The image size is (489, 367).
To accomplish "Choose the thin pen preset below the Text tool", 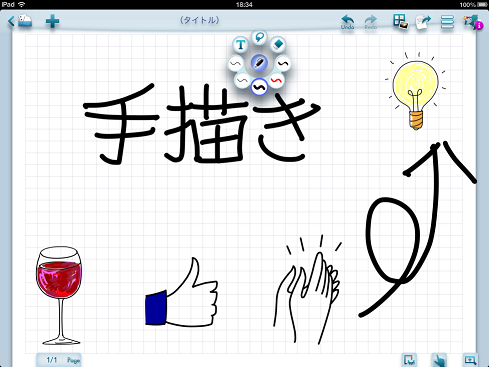I will [236, 63].
